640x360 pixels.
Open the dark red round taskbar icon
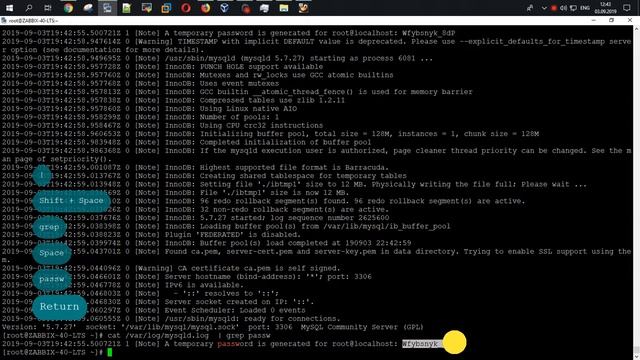245,8
